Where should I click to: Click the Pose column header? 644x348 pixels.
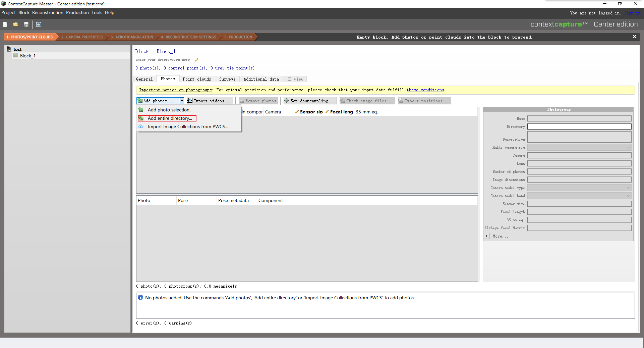pyautogui.click(x=196, y=200)
